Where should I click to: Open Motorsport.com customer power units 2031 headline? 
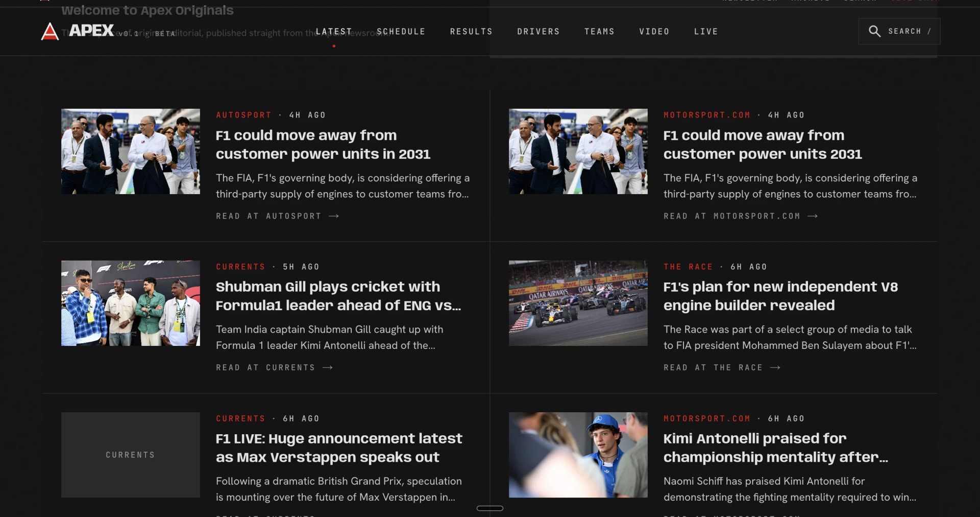(763, 145)
